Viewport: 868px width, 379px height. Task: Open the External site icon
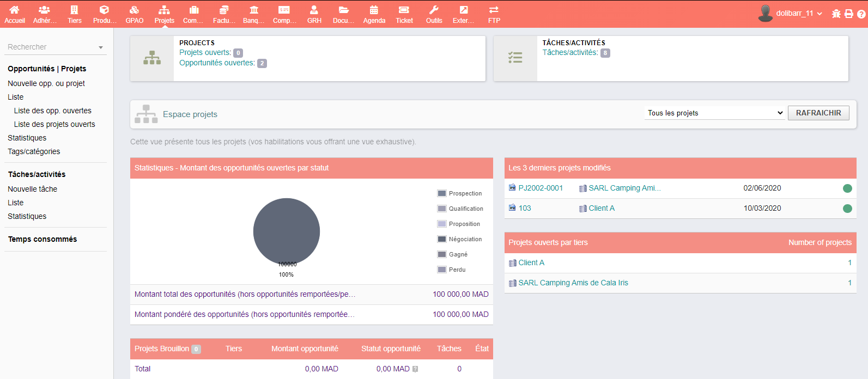click(464, 10)
